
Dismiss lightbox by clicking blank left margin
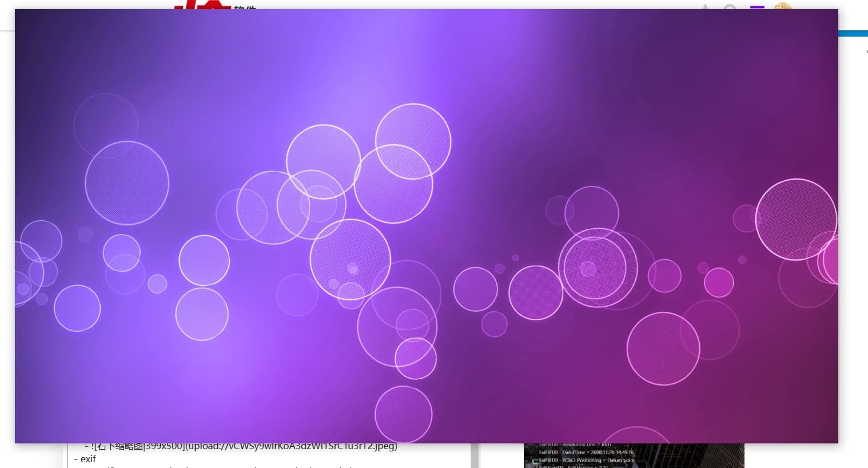click(7, 229)
